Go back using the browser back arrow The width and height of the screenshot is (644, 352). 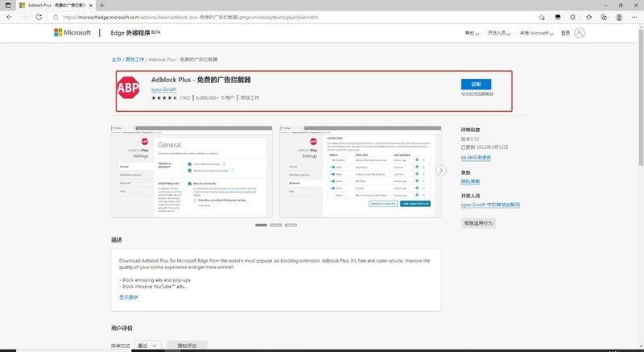[x=9, y=17]
